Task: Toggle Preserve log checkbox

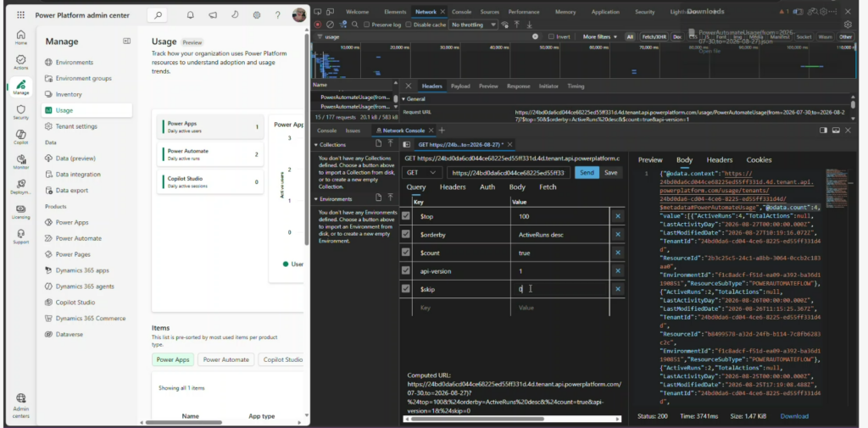Action: point(366,25)
